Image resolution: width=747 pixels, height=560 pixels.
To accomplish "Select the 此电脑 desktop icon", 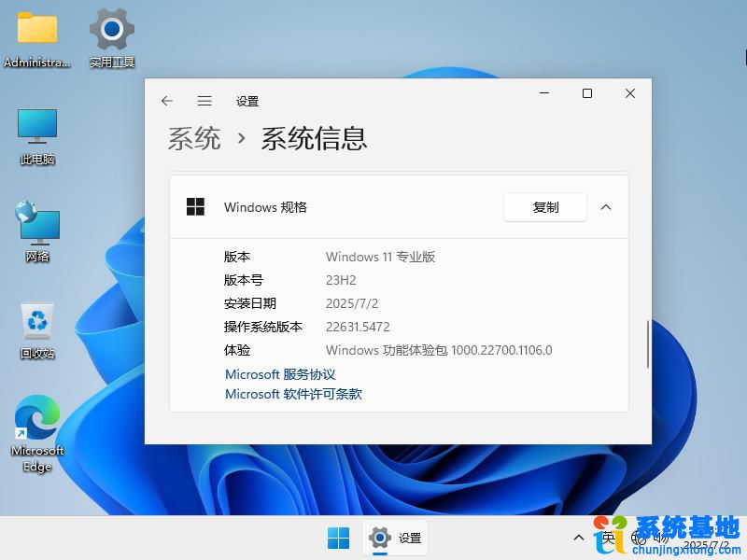I will (x=37, y=136).
